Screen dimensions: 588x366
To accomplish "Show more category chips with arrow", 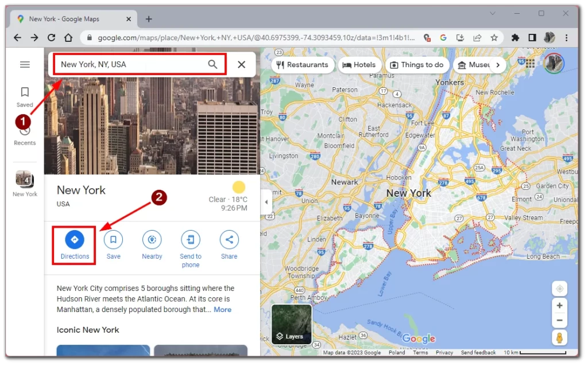I will [x=498, y=65].
